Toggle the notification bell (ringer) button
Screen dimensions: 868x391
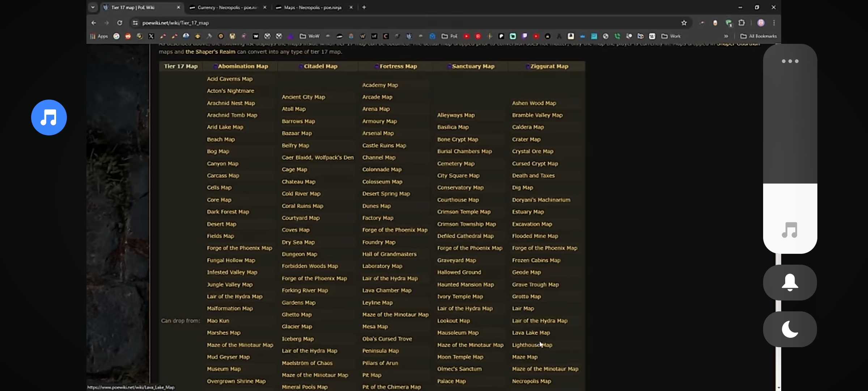(790, 282)
